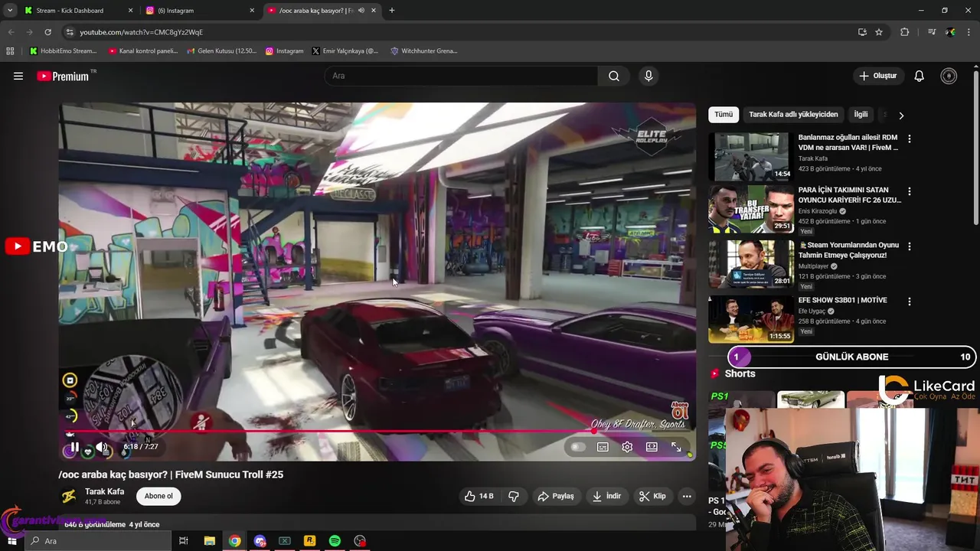980x551 pixels.
Task: Start voice search with the microphone icon
Action: coord(648,76)
